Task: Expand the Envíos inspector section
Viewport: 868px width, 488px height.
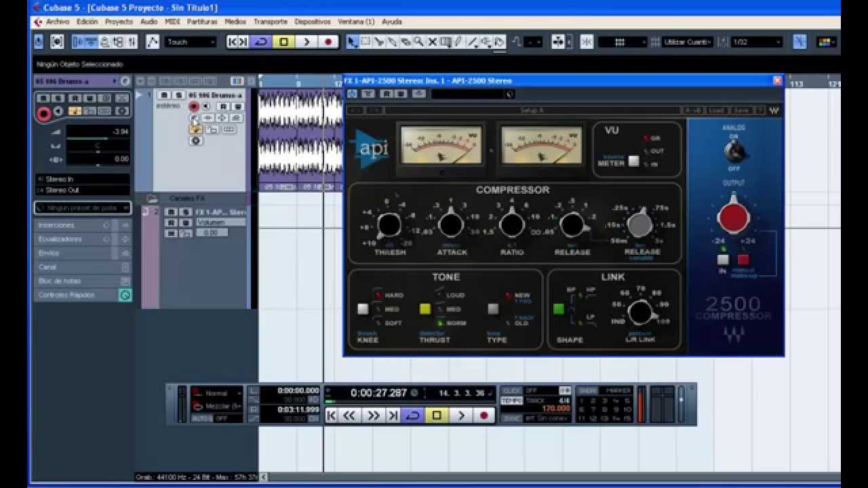Action: click(83, 253)
